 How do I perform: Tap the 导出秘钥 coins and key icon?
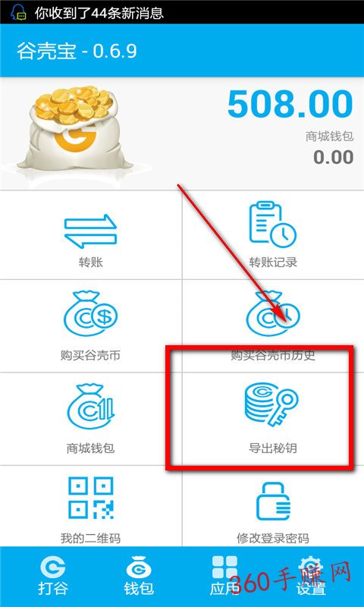pyautogui.click(x=271, y=404)
